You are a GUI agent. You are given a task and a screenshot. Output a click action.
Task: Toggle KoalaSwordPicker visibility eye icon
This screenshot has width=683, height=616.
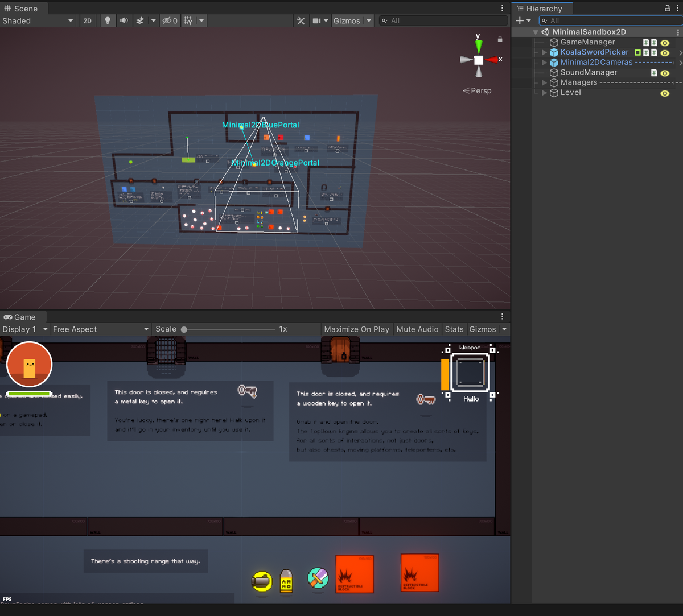(x=665, y=52)
